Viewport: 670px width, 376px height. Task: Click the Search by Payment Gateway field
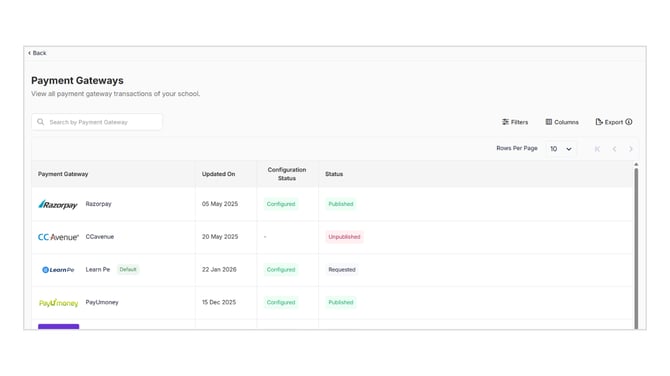pyautogui.click(x=97, y=122)
